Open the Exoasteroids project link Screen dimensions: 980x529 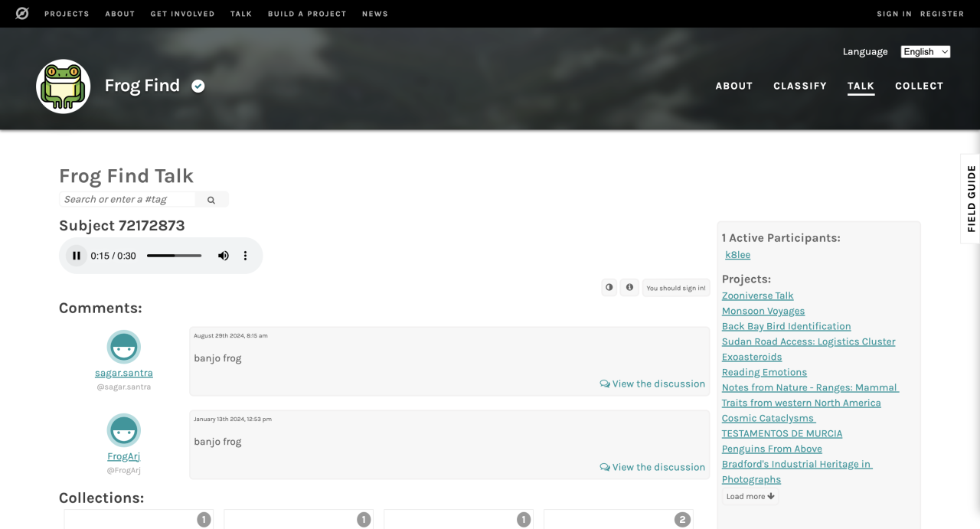(752, 357)
